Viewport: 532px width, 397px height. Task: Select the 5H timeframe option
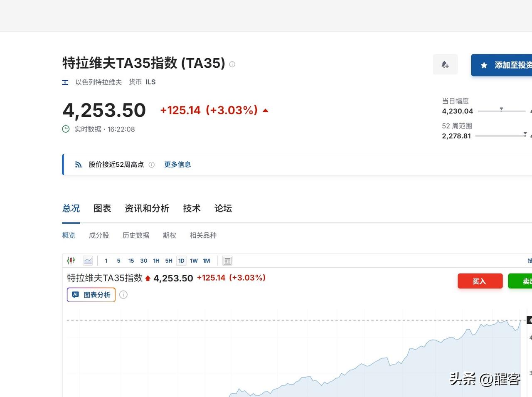(x=168, y=261)
